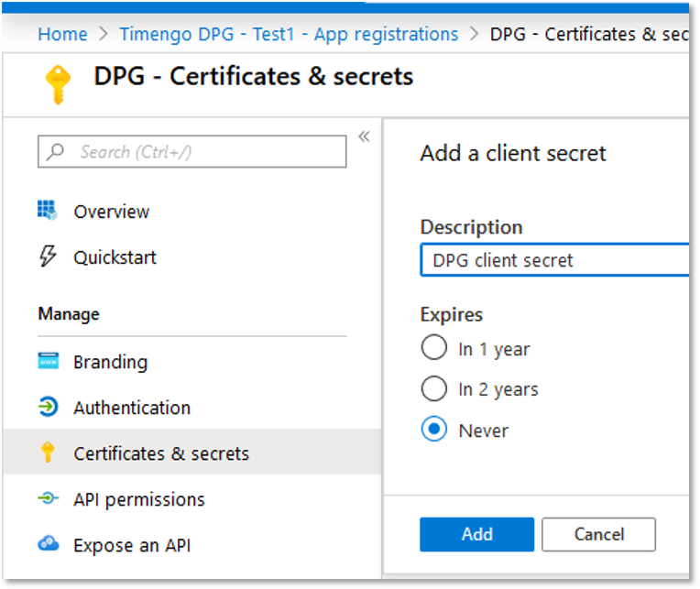Click the chevron after App registrations breadcrumb
The image size is (700, 589).
(474, 34)
